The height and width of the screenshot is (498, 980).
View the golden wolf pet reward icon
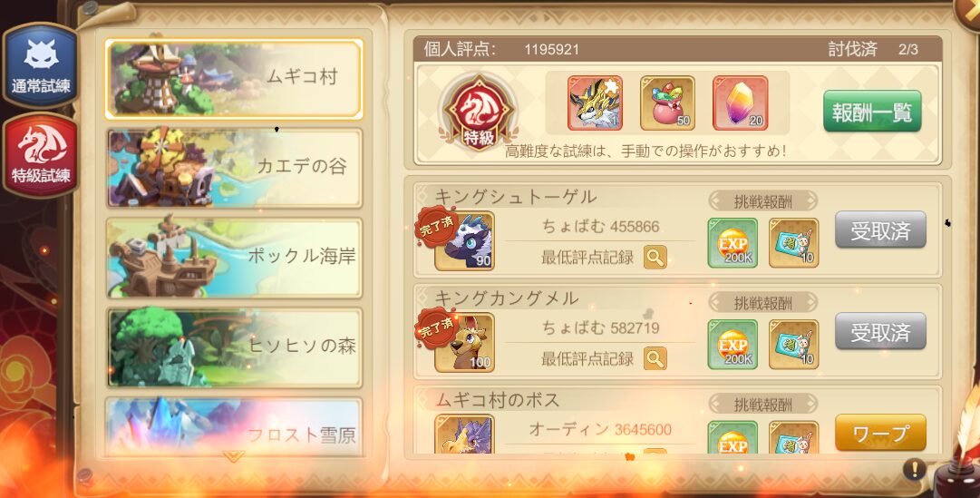[595, 103]
